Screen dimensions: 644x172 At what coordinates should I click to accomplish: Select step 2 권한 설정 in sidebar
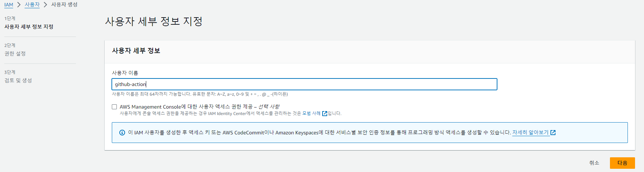tap(15, 53)
